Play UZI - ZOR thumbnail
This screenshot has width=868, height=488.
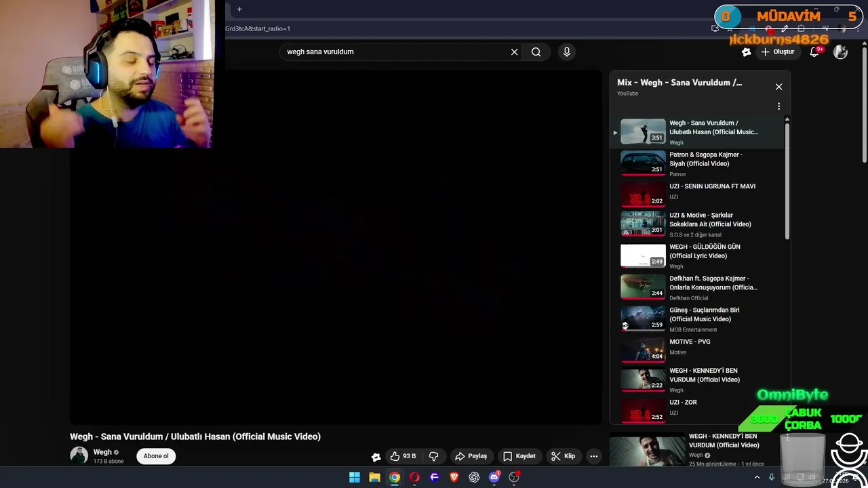tap(643, 411)
